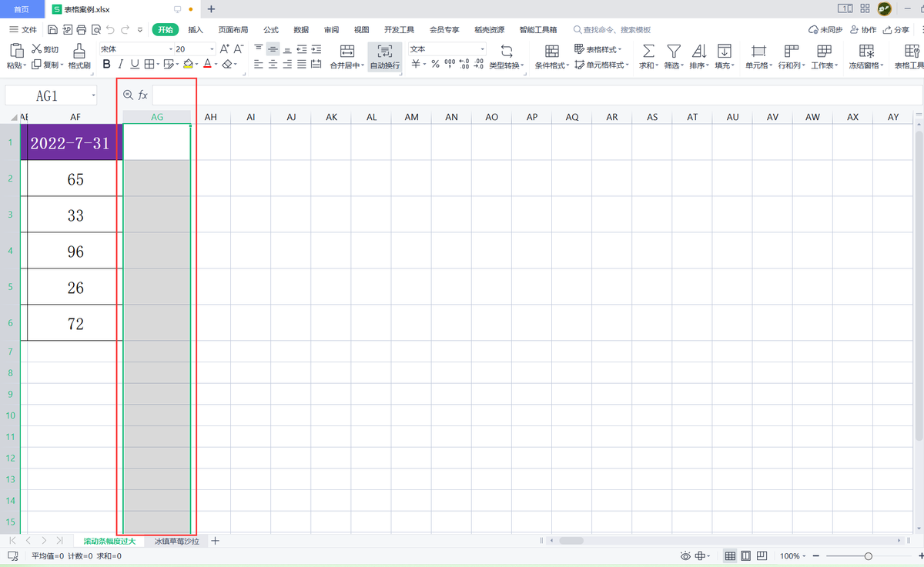Apply the red font color swatch

pos(207,65)
